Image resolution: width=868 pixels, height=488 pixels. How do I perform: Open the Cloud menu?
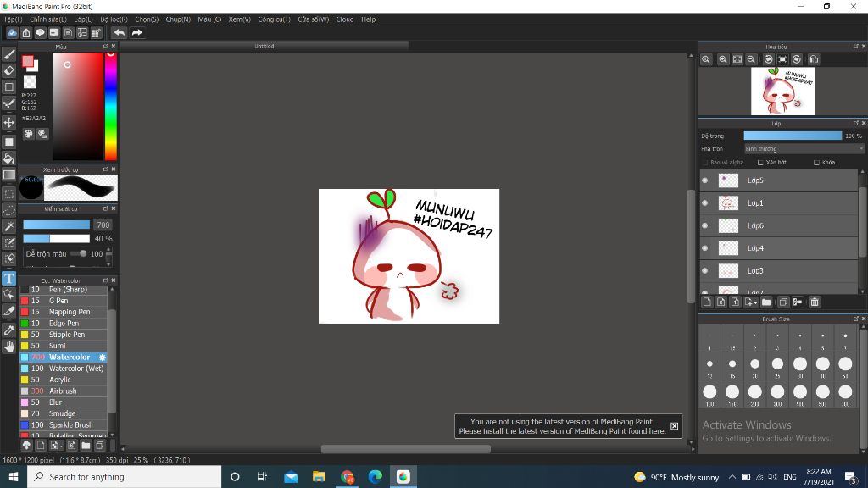[x=345, y=19]
